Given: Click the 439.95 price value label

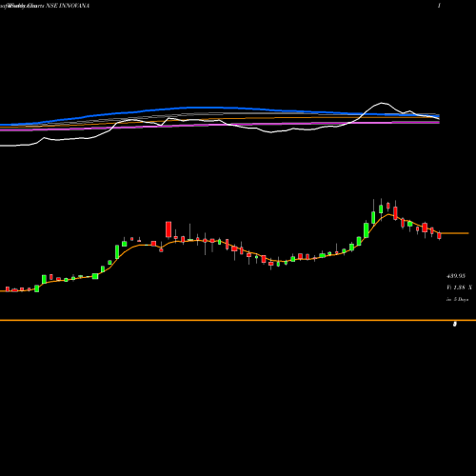Looking at the screenshot, I should [456, 276].
